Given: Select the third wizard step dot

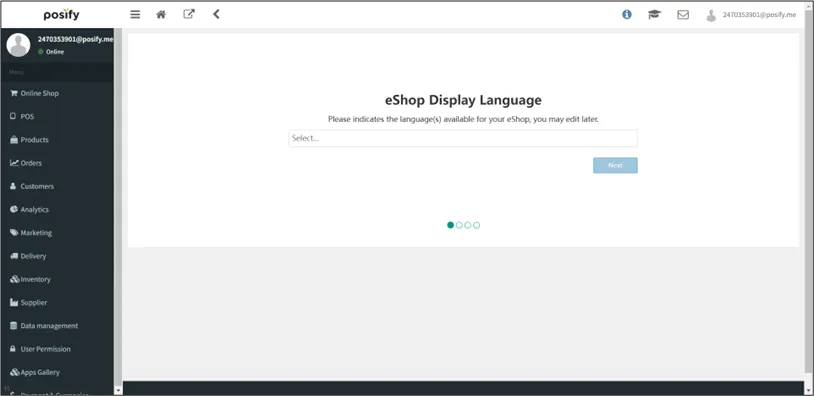Looking at the screenshot, I should pyautogui.click(x=468, y=225).
